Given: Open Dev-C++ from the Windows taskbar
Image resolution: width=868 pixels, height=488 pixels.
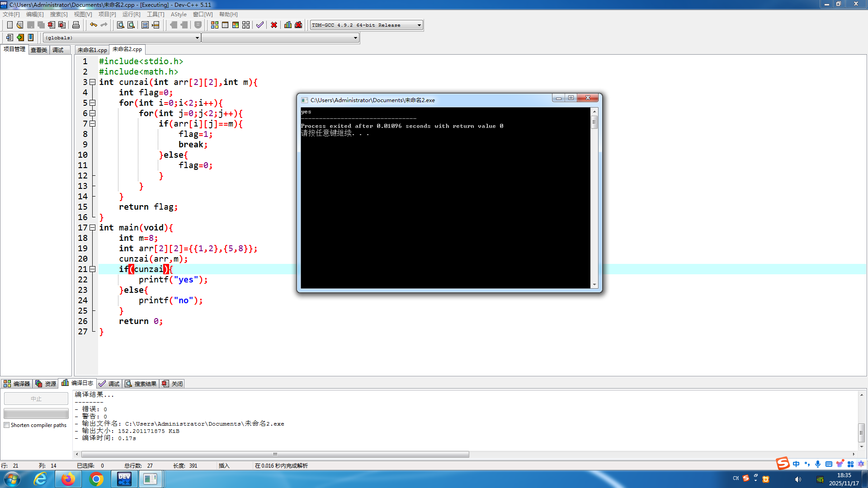Looking at the screenshot, I should click(124, 479).
